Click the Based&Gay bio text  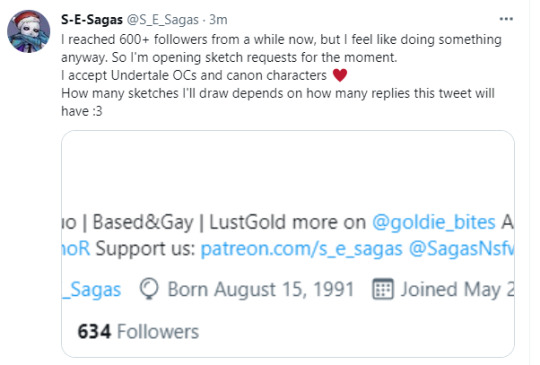click(x=143, y=222)
